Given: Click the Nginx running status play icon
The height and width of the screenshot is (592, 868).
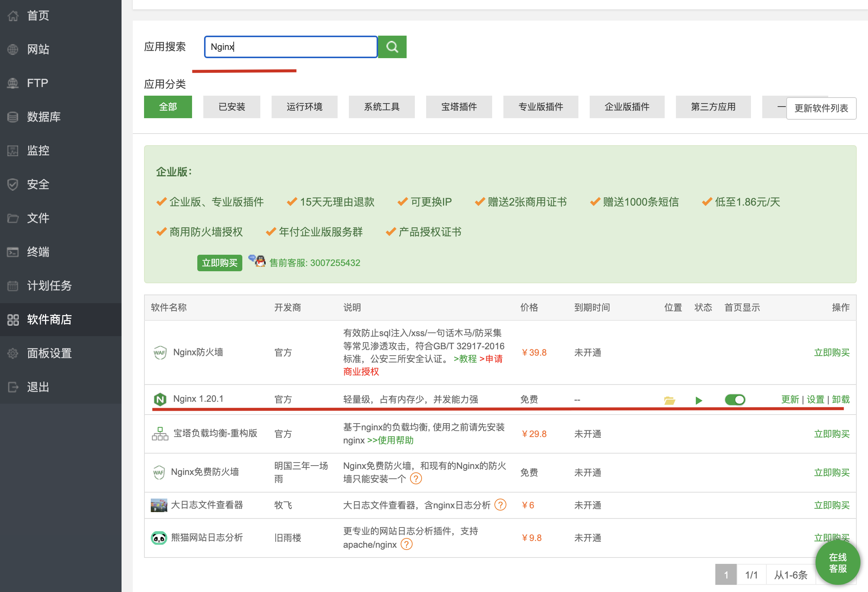Looking at the screenshot, I should [698, 400].
